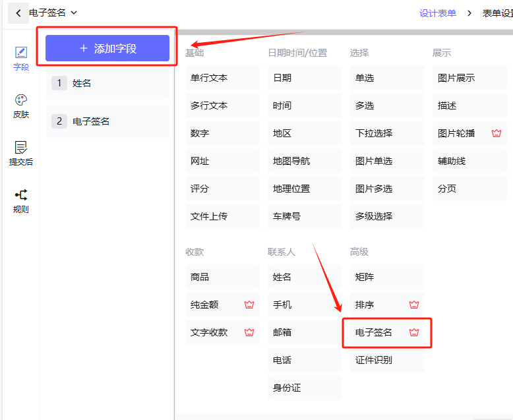Viewport: 513px width, 420px height.
Task: Click the crown icon beside 纯金额
Action: [x=249, y=305]
